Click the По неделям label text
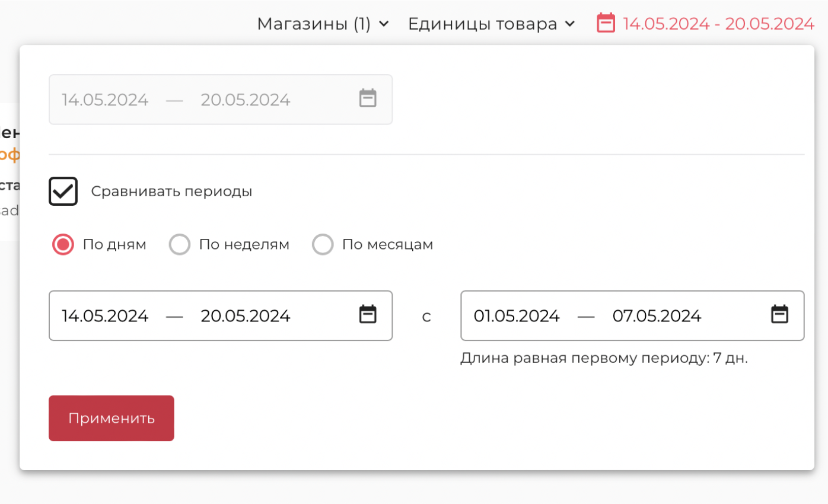Viewport: 828px width, 504px height. click(x=244, y=244)
